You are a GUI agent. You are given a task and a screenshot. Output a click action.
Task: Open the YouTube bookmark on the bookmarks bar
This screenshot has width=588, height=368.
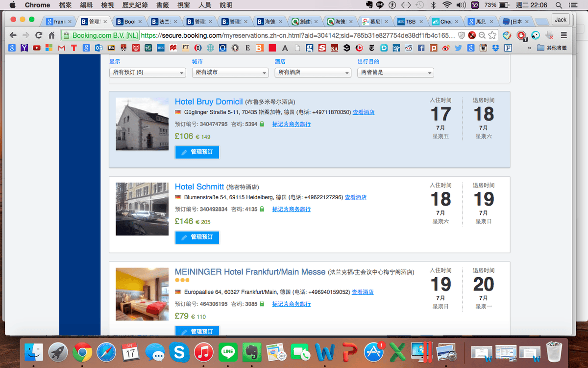(36, 48)
